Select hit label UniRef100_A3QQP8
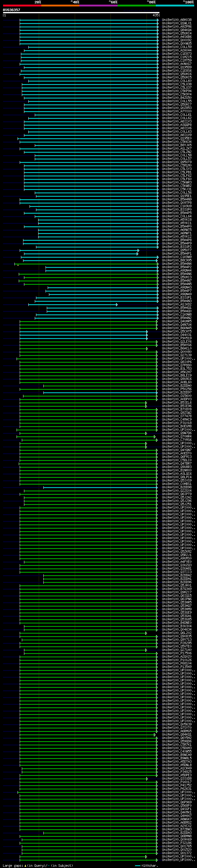 click(176, 125)
